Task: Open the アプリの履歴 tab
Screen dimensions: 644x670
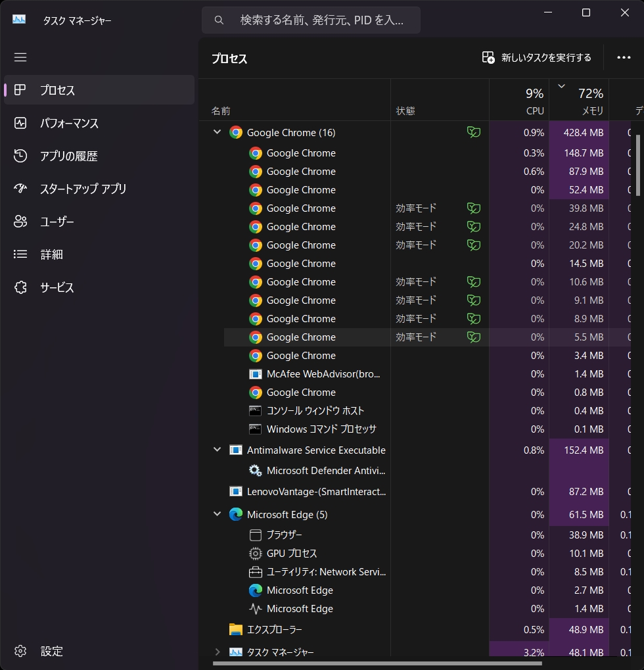Action: [99, 156]
